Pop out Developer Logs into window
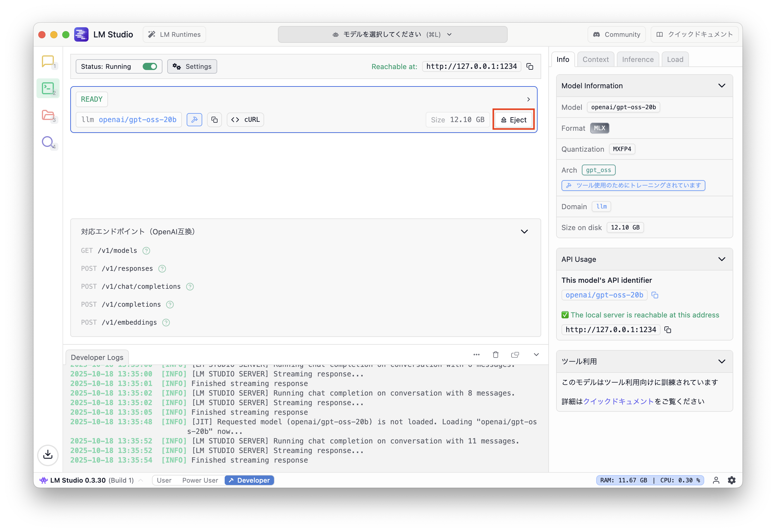Image resolution: width=776 pixels, height=532 pixels. point(515,355)
